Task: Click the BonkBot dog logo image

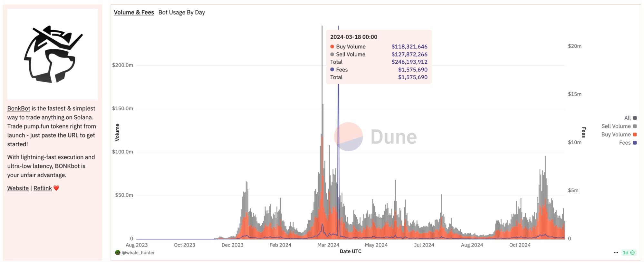Action: 53,54
